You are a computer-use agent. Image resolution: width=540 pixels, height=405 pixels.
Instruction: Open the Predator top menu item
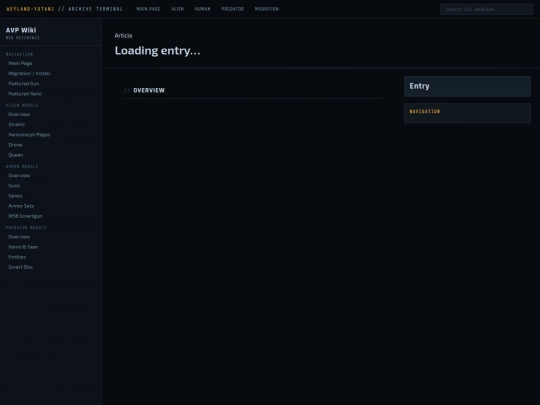[232, 9]
